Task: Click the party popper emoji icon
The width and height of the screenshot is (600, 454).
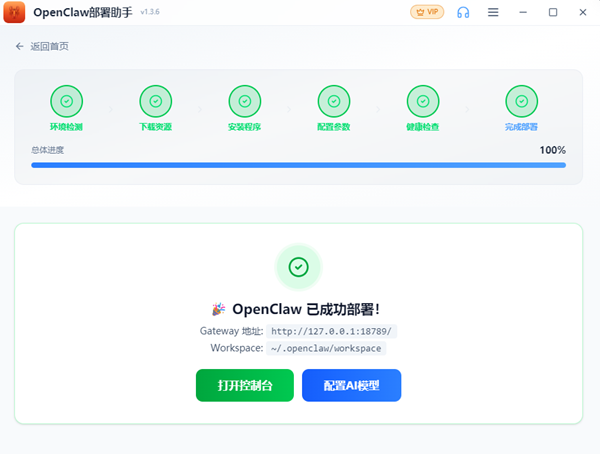Action: (218, 309)
